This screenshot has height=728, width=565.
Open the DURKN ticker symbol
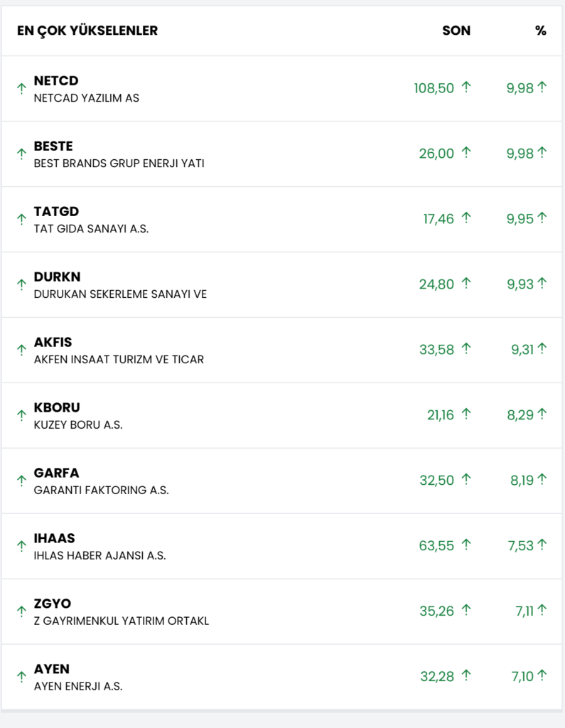coord(57,277)
